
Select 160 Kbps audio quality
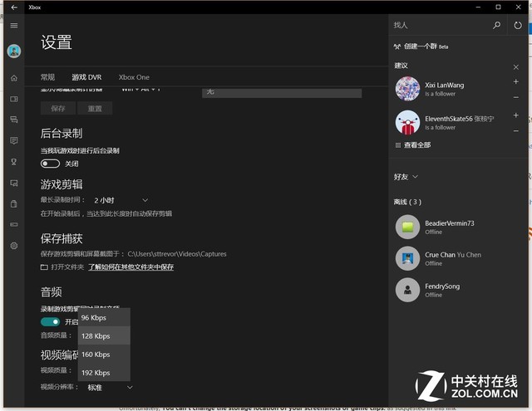tap(104, 354)
